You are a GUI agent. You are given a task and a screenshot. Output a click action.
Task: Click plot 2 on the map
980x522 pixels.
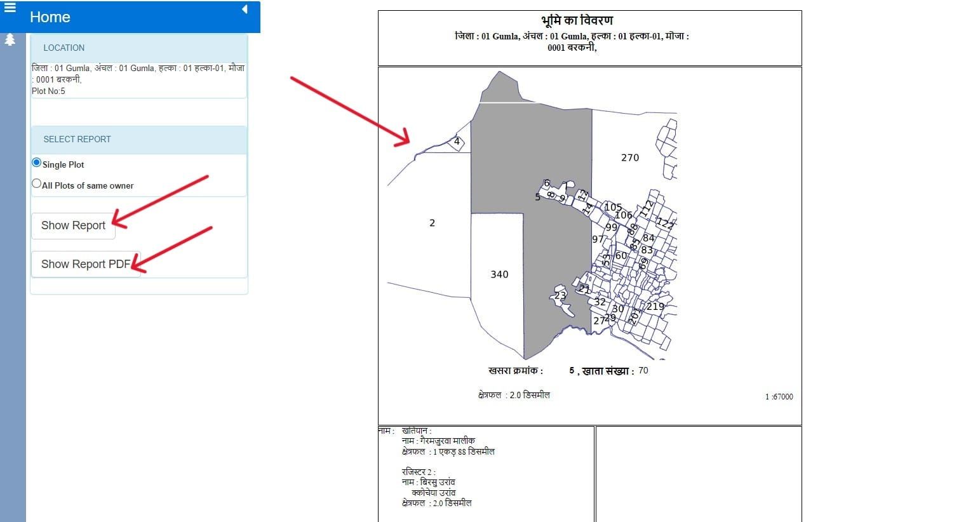(x=432, y=223)
